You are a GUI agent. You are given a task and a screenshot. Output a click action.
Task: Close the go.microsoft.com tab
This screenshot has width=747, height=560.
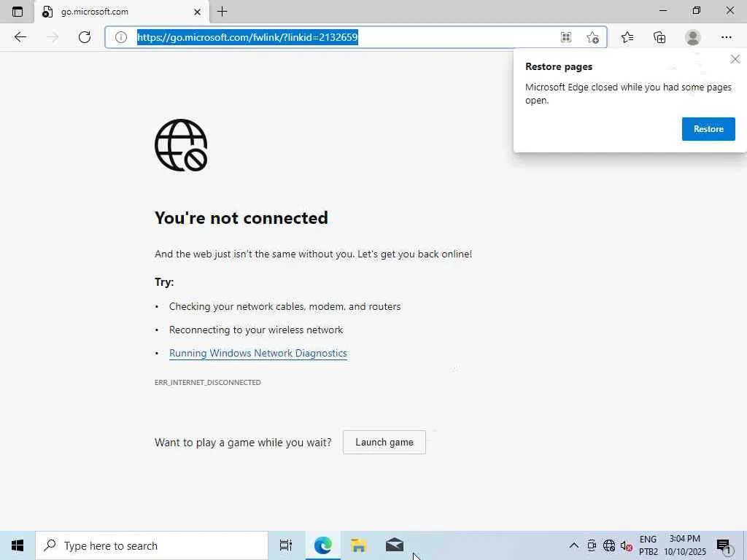(x=197, y=12)
